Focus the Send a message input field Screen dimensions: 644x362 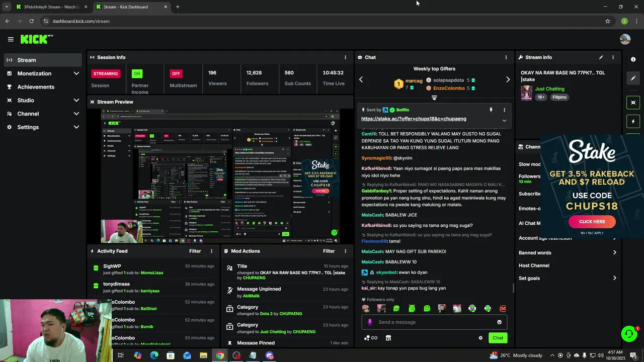point(434,322)
